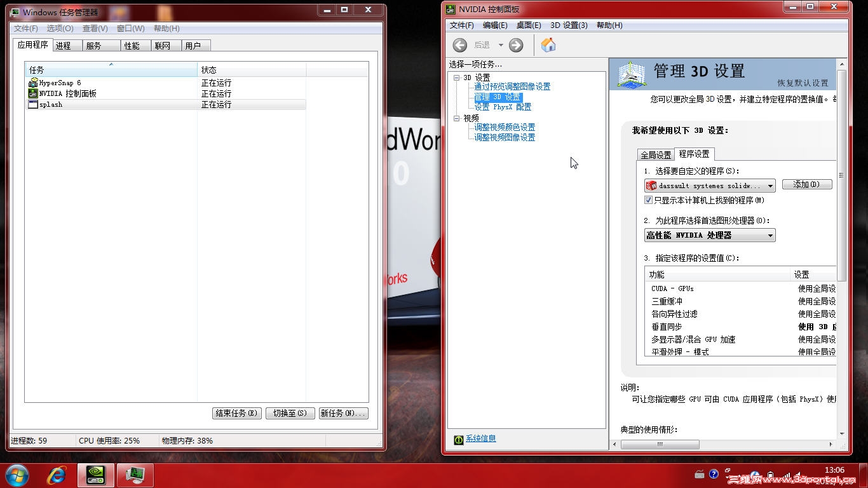Open NVIDIA Control Panel's 帮助(H) menu
The height and width of the screenshot is (488, 868).
(x=609, y=25)
